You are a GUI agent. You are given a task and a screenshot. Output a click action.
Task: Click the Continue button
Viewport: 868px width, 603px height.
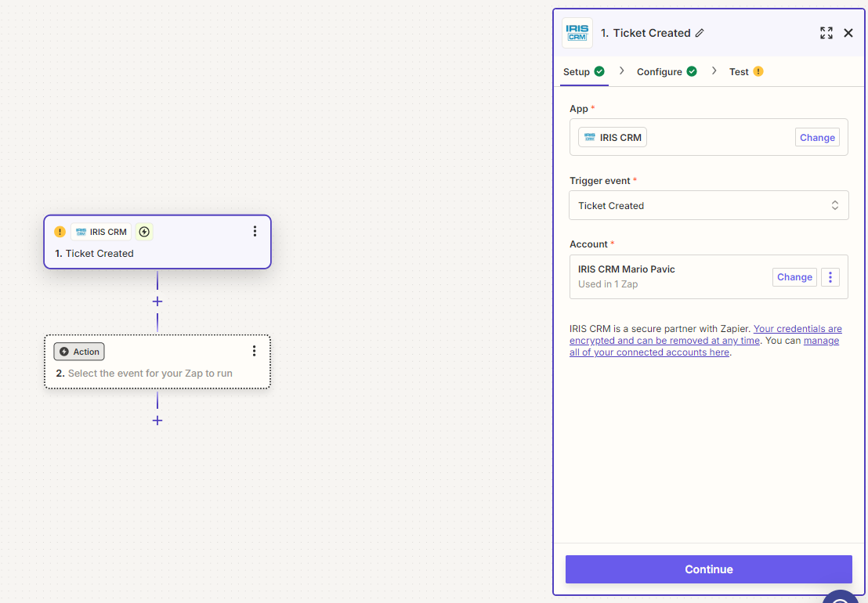708,569
